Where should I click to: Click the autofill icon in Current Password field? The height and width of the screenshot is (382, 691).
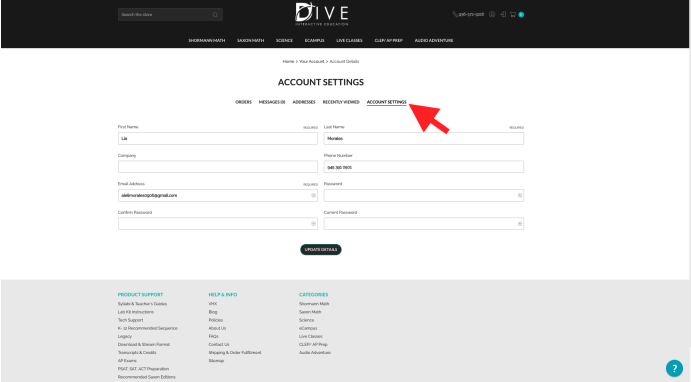pyautogui.click(x=520, y=223)
